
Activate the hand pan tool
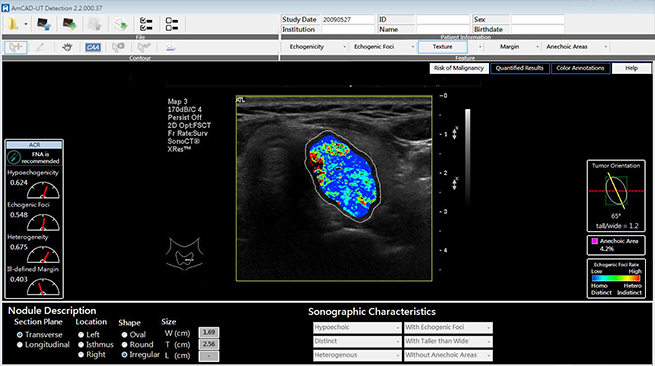67,47
